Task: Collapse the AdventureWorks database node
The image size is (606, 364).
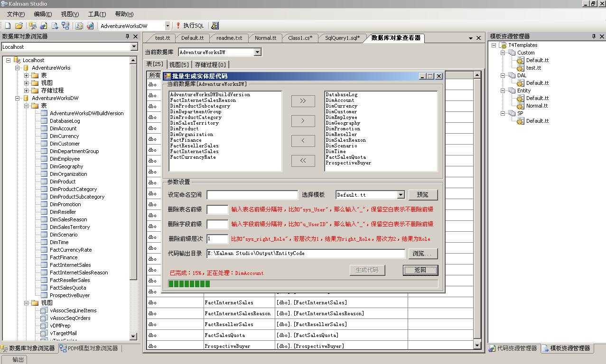Action: click(x=18, y=68)
